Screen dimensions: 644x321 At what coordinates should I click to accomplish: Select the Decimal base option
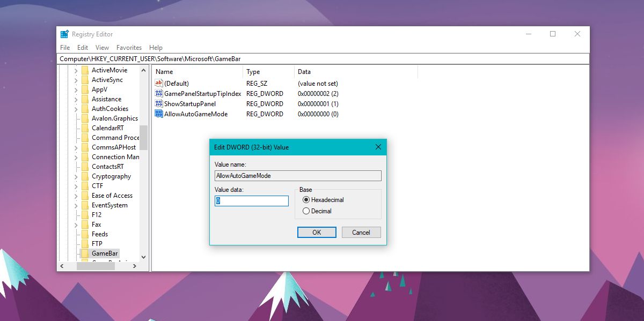point(305,211)
